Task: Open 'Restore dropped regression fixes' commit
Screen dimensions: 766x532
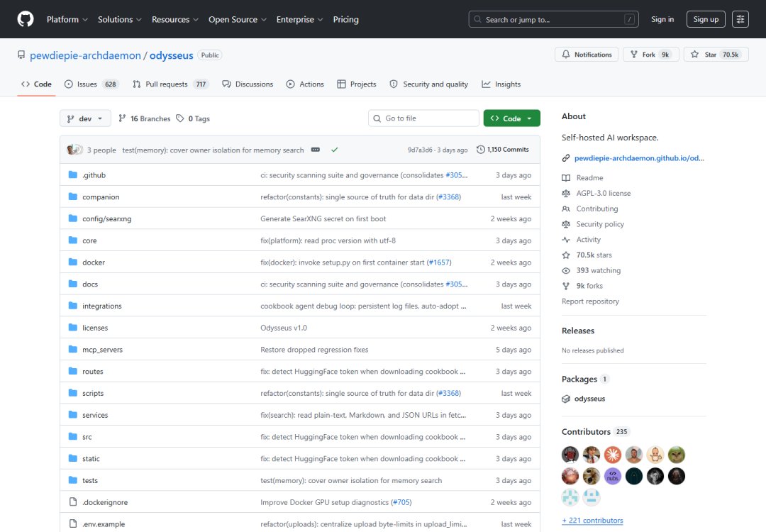Action: pos(314,349)
